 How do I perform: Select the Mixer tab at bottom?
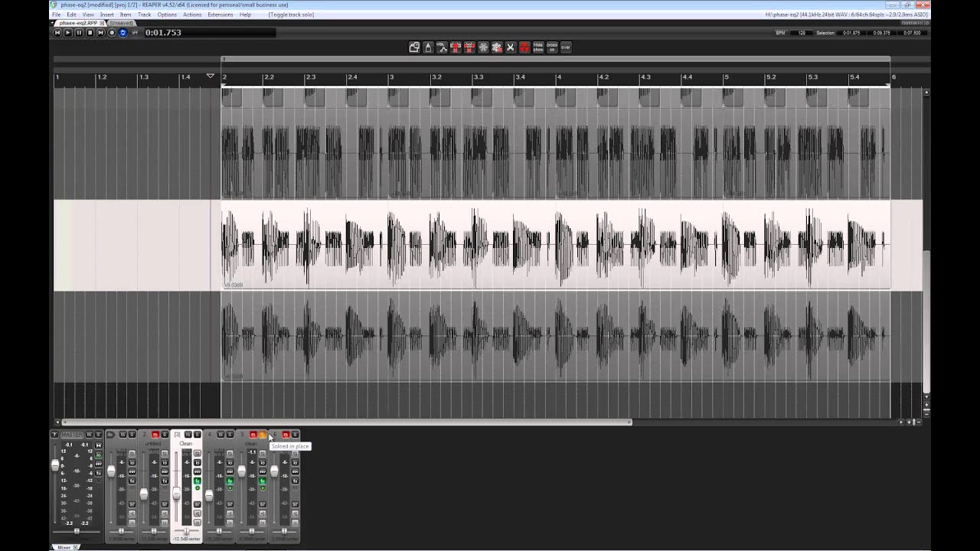click(64, 547)
